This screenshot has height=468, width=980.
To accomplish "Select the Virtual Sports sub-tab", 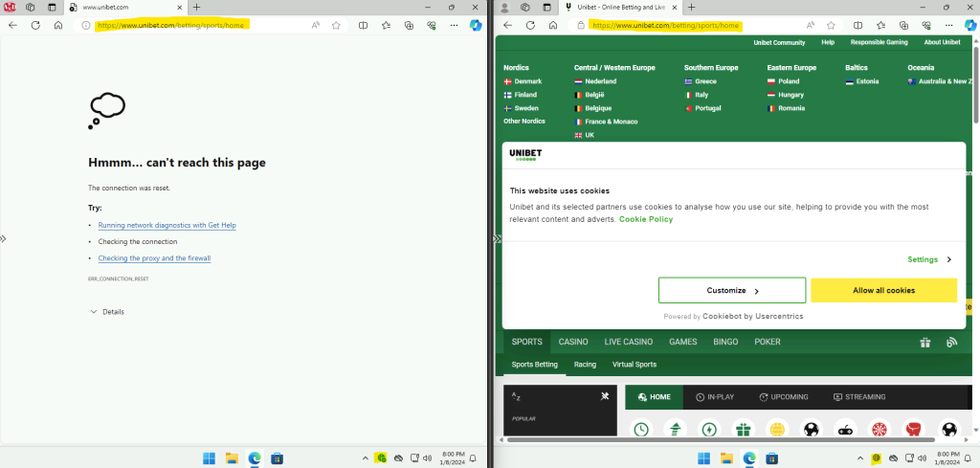I will tap(635, 365).
